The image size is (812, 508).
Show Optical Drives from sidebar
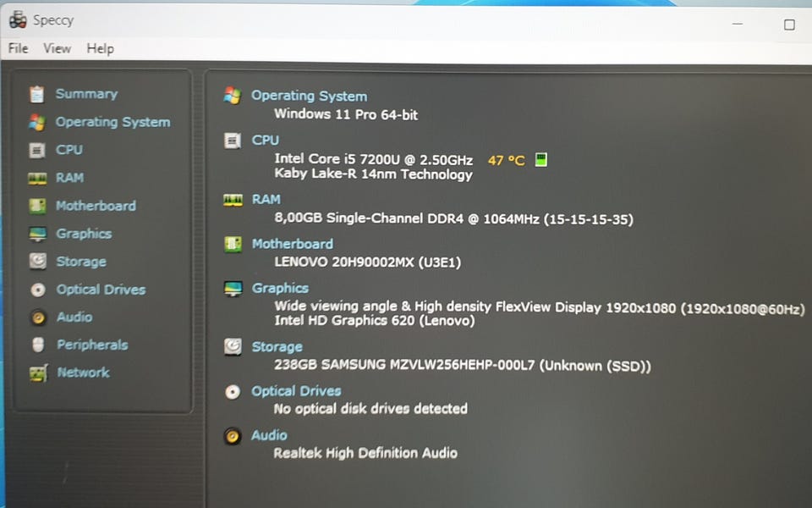(101, 290)
